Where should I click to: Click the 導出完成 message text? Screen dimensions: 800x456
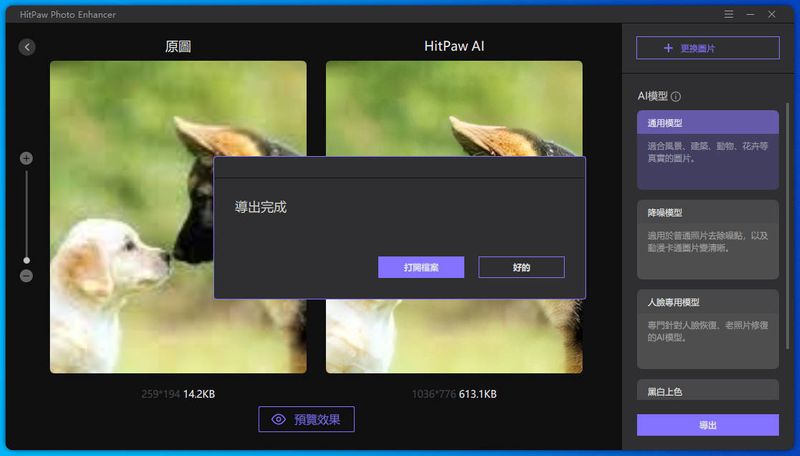click(x=261, y=207)
